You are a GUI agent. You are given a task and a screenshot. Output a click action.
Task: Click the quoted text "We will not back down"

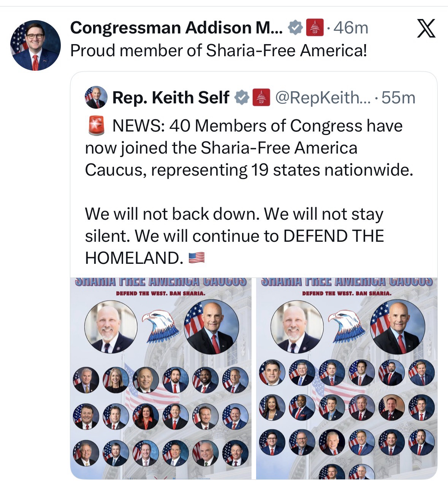(173, 214)
